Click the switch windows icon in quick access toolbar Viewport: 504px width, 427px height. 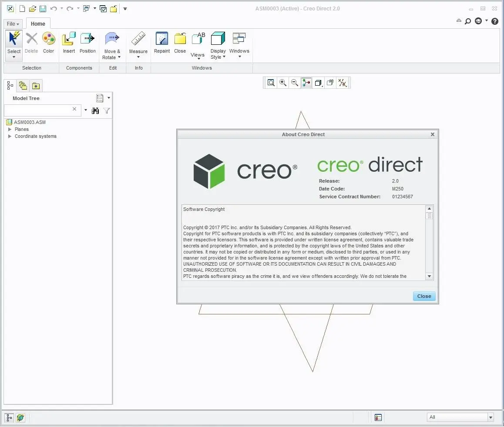[86, 9]
